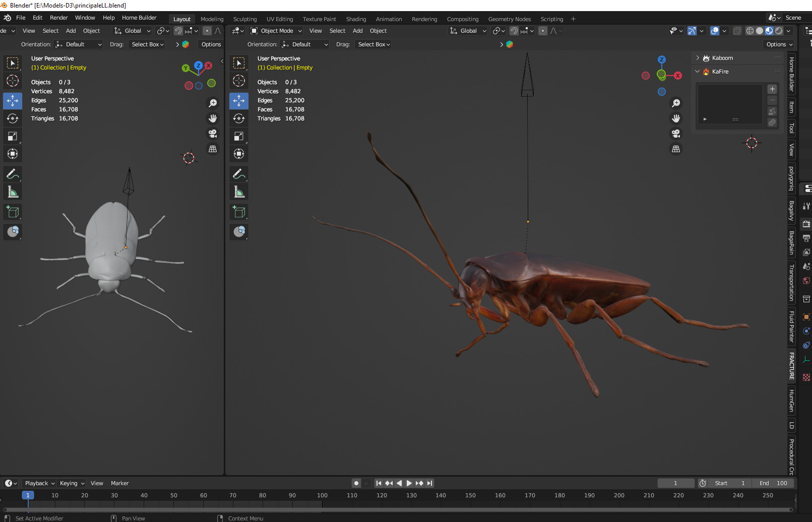Toggle X-ray mode in right viewport
The width and height of the screenshot is (812, 522).
737,31
